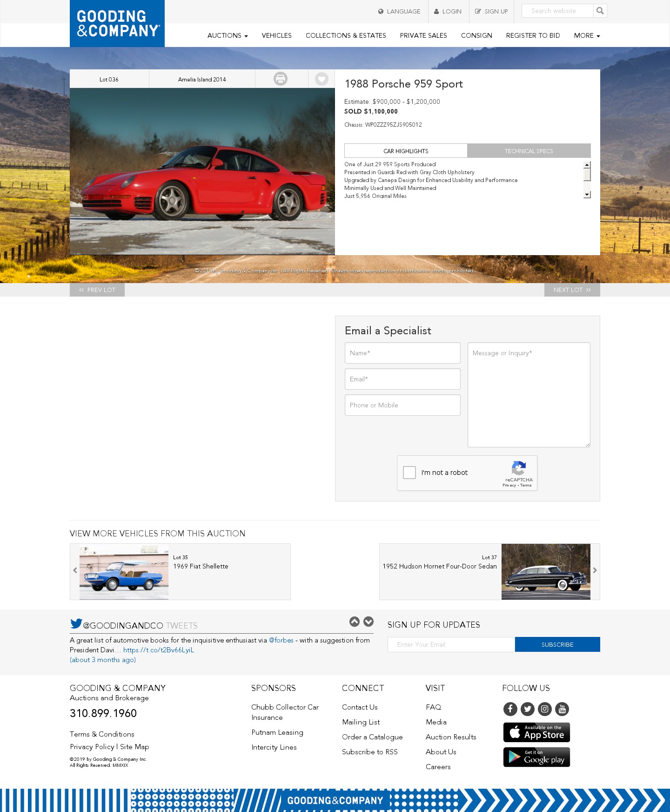Focus the Phone or Mobile field
Viewport: 670px width, 812px height.
[402, 405]
